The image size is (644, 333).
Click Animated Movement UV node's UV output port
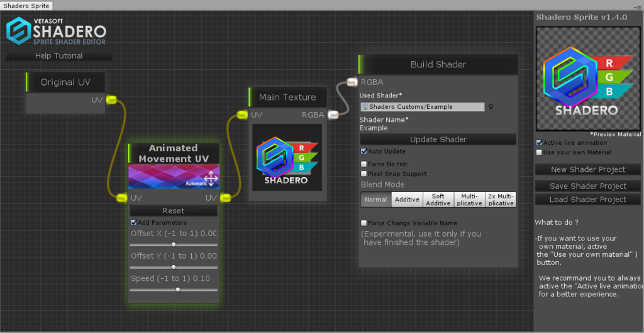coord(225,198)
